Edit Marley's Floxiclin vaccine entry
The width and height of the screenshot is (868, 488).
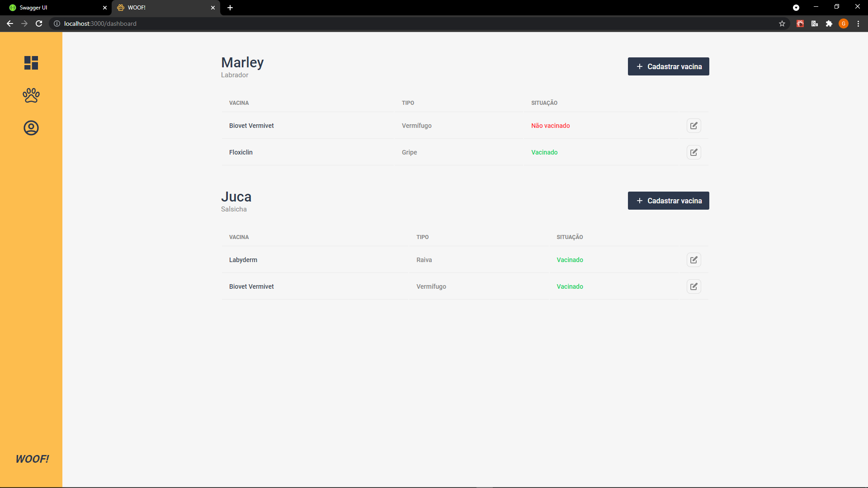(693, 152)
